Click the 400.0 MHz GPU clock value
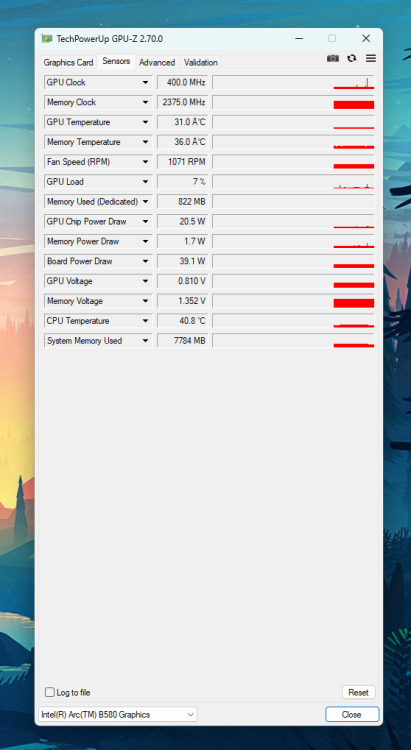411x750 pixels. pos(183,82)
